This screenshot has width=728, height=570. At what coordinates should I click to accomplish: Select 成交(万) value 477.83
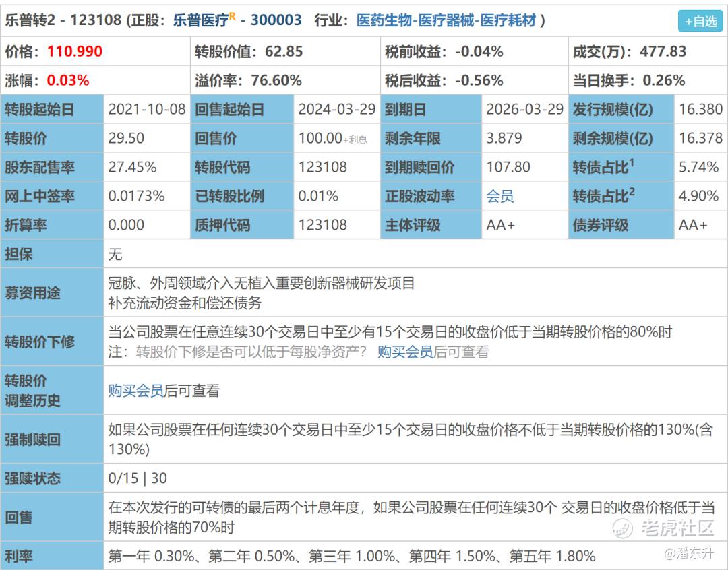(663, 51)
